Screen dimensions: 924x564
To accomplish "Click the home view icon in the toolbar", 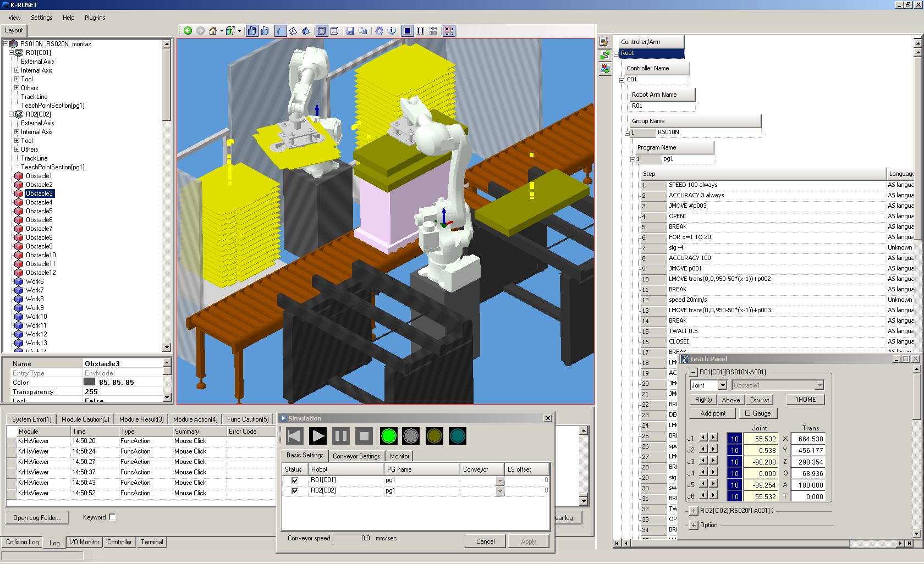I will (213, 31).
